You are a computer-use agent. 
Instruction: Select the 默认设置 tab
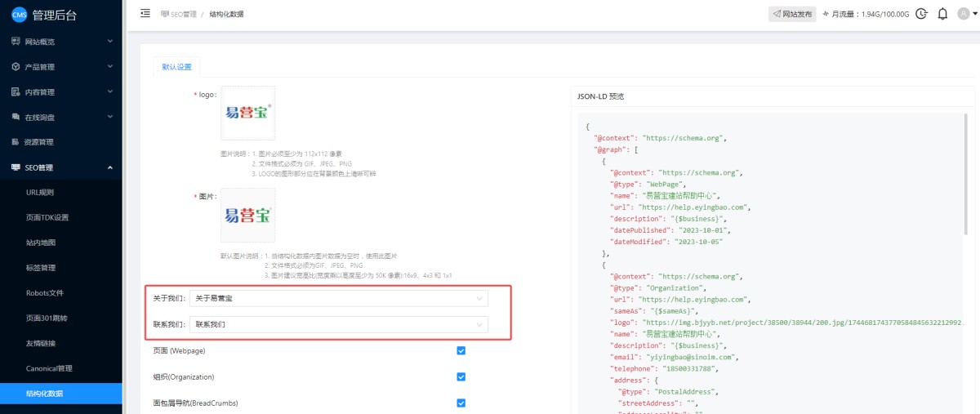pos(176,67)
